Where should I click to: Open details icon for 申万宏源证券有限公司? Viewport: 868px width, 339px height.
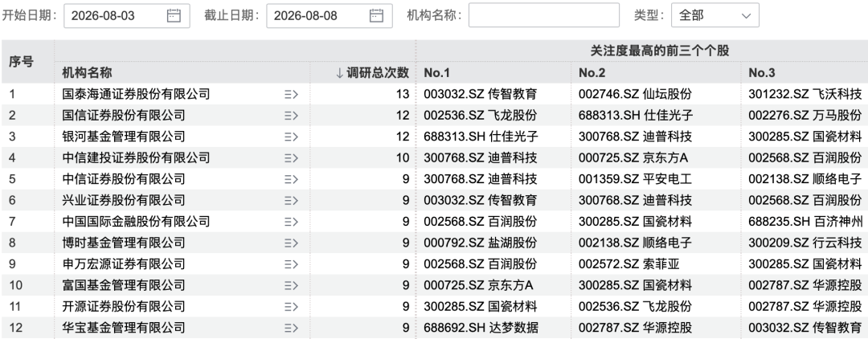(x=291, y=263)
